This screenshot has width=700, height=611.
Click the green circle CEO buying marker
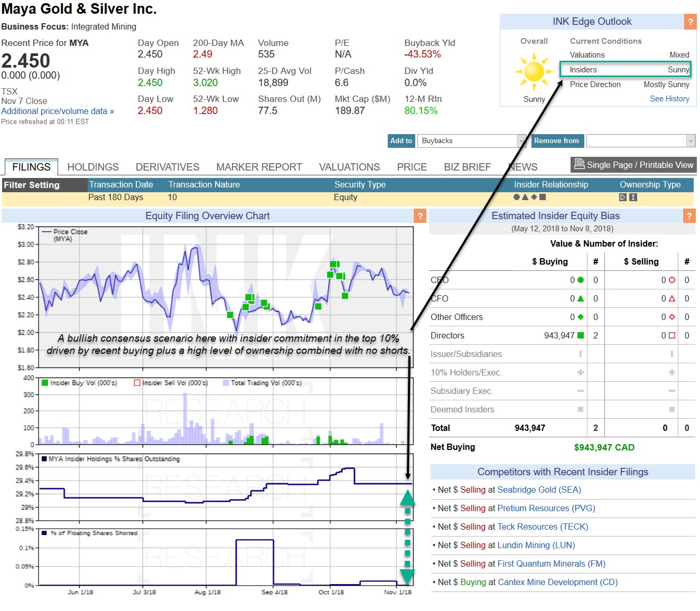point(581,280)
